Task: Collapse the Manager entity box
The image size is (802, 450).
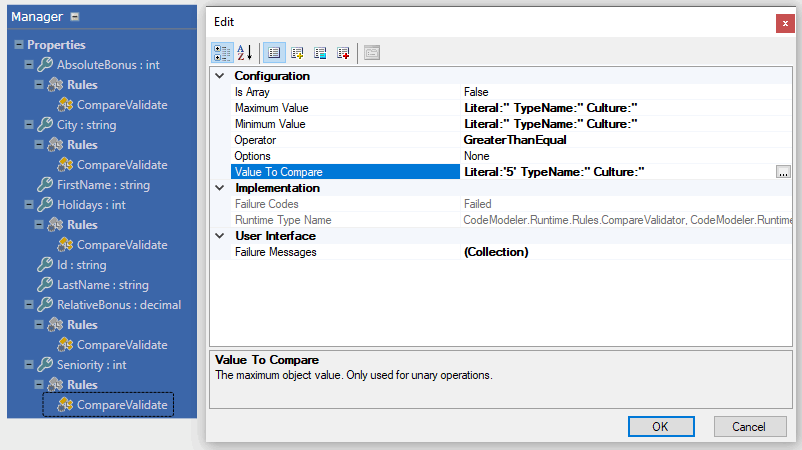Action: click(75, 17)
